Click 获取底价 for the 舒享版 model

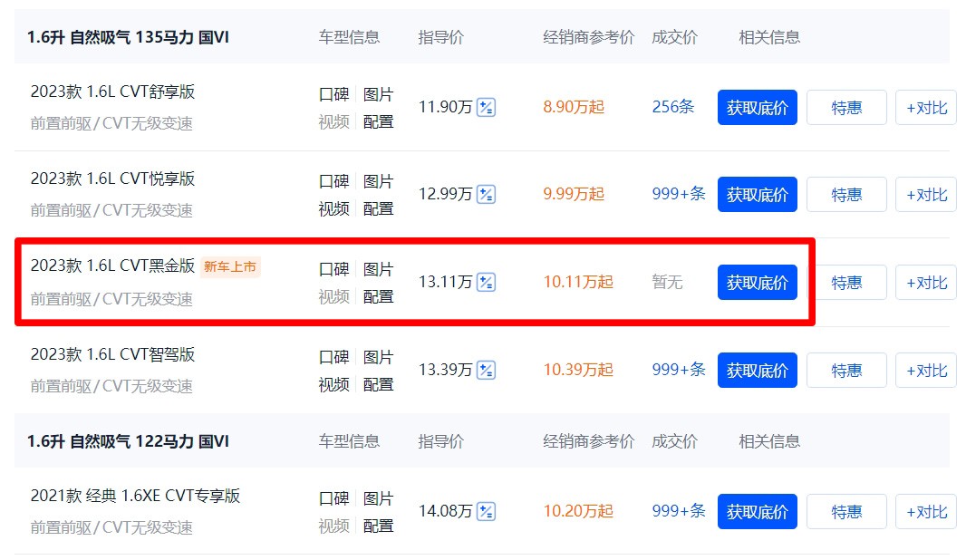758,107
